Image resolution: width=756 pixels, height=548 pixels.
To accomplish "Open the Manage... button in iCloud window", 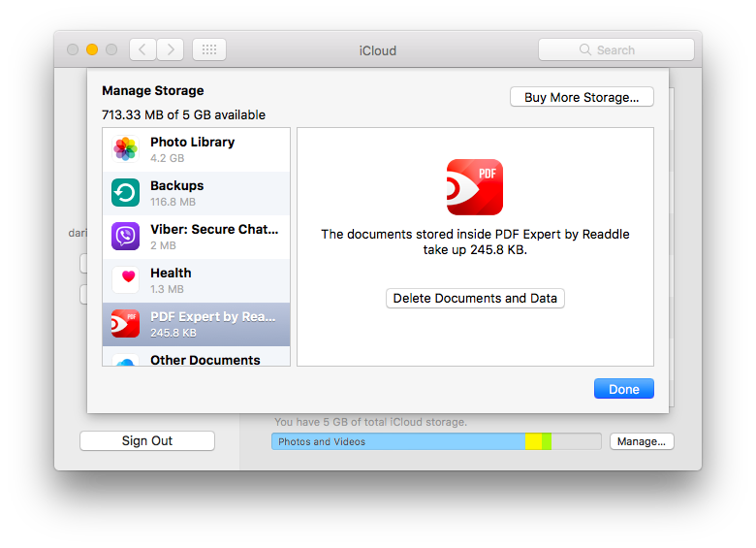I will coord(642,441).
